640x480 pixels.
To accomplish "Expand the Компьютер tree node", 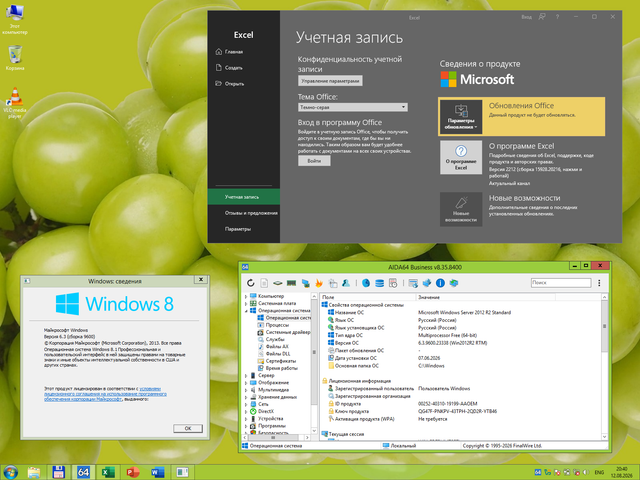I will click(246, 296).
